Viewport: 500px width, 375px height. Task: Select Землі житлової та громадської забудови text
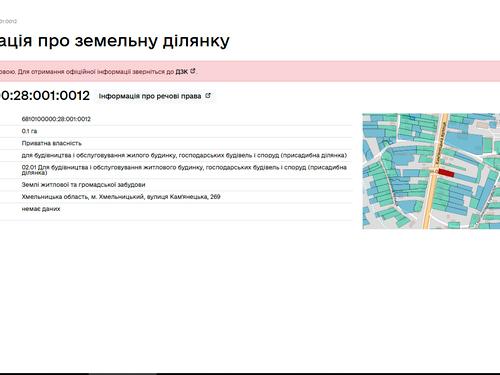(83, 185)
